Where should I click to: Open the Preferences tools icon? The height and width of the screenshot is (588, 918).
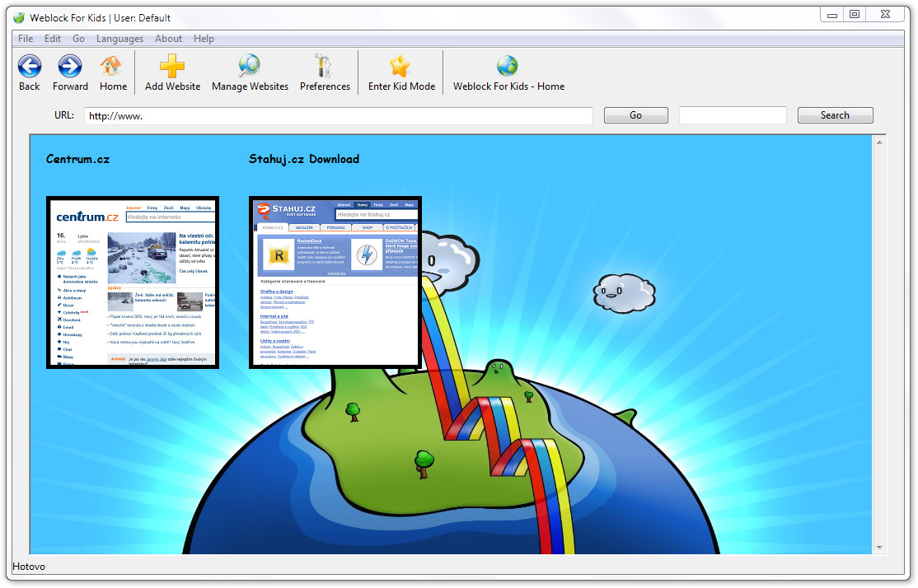point(322,66)
